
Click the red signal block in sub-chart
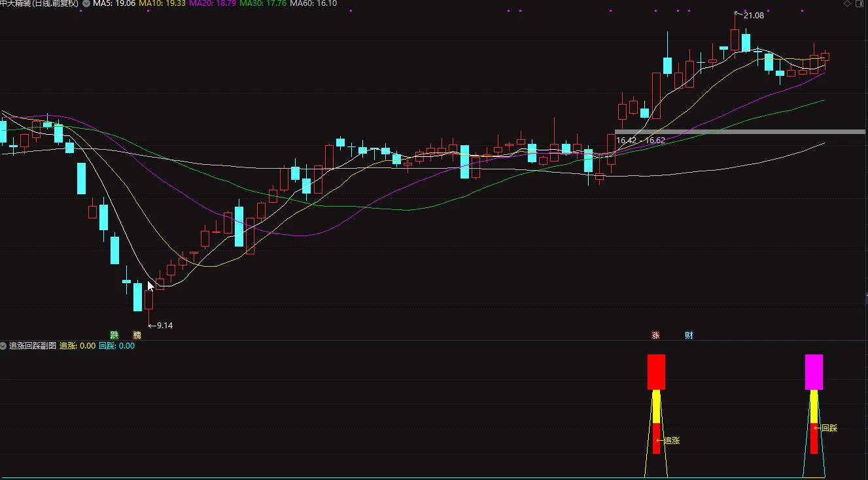tap(656, 372)
